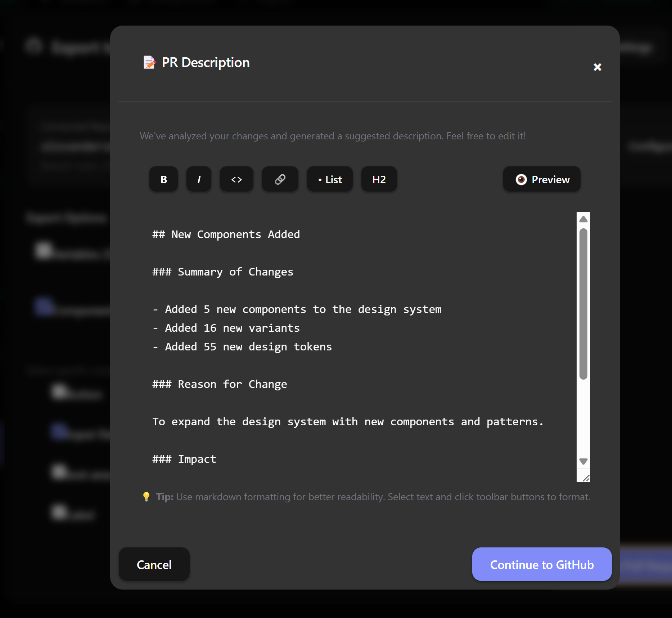Toggle bold formatting with the B button

[163, 179]
